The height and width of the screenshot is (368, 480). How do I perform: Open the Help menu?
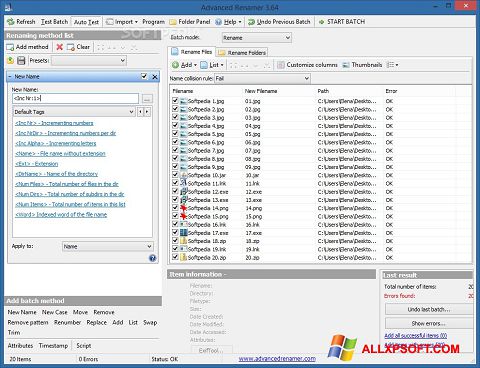pyautogui.click(x=228, y=22)
